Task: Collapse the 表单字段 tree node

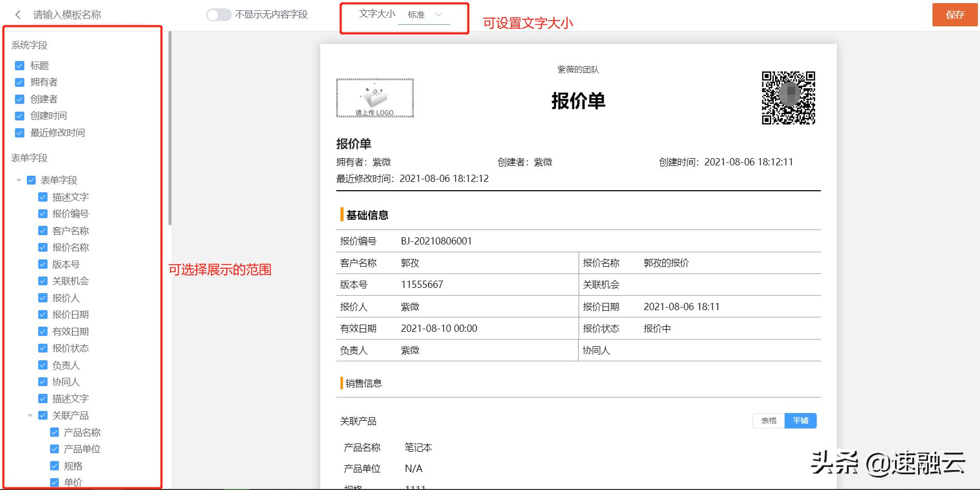Action: [x=18, y=180]
